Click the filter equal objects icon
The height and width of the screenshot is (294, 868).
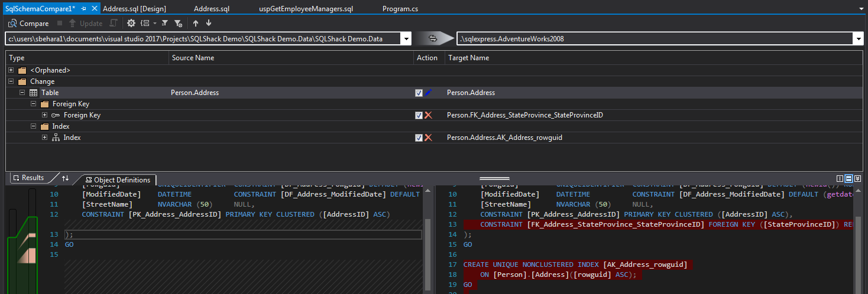click(x=165, y=24)
